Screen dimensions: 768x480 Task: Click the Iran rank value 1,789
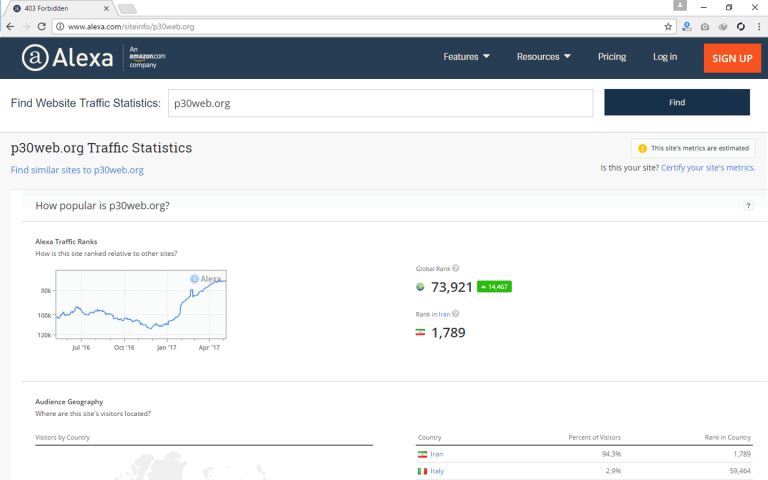tap(448, 333)
